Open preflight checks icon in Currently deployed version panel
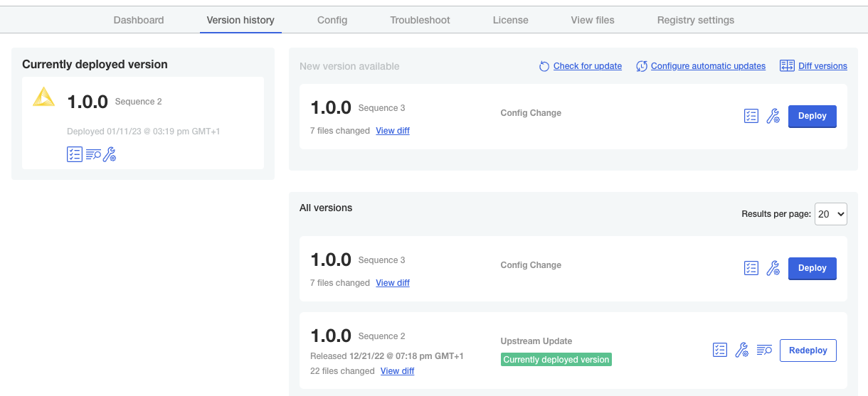 click(75, 154)
